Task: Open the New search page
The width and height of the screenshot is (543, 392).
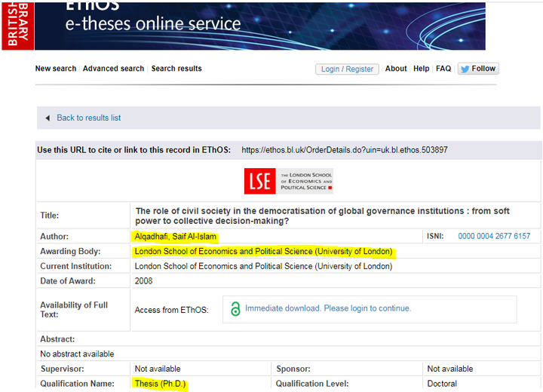Action: (56, 69)
